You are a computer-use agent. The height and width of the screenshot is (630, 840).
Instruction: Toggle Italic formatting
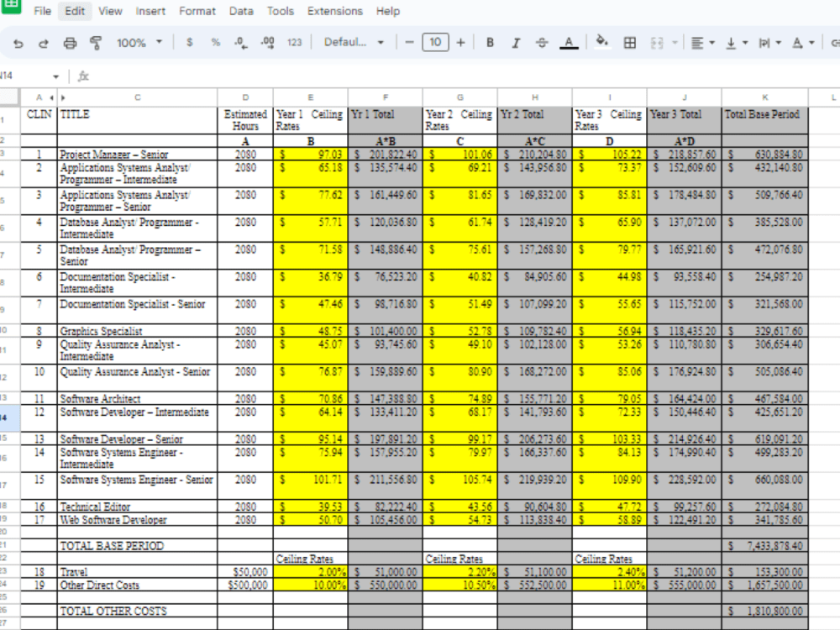coord(516,43)
